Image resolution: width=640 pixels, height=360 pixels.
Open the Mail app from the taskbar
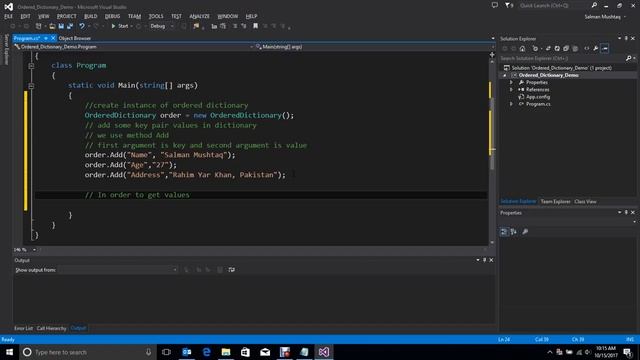click(265, 352)
